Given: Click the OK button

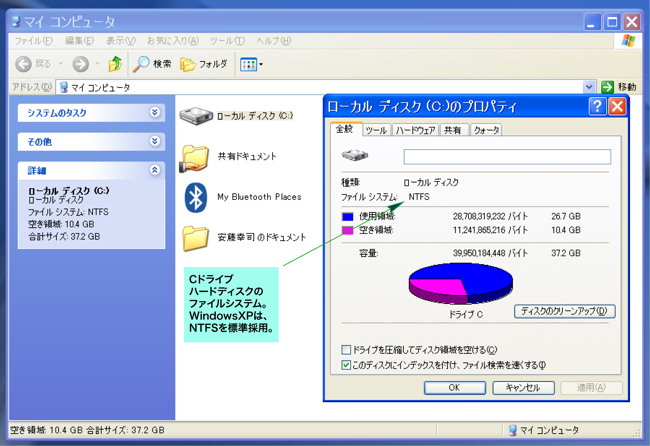Looking at the screenshot, I should pos(454,388).
